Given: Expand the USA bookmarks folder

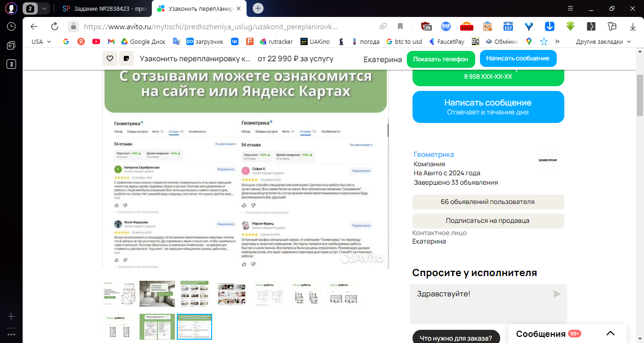Looking at the screenshot, I should pyautogui.click(x=41, y=41).
